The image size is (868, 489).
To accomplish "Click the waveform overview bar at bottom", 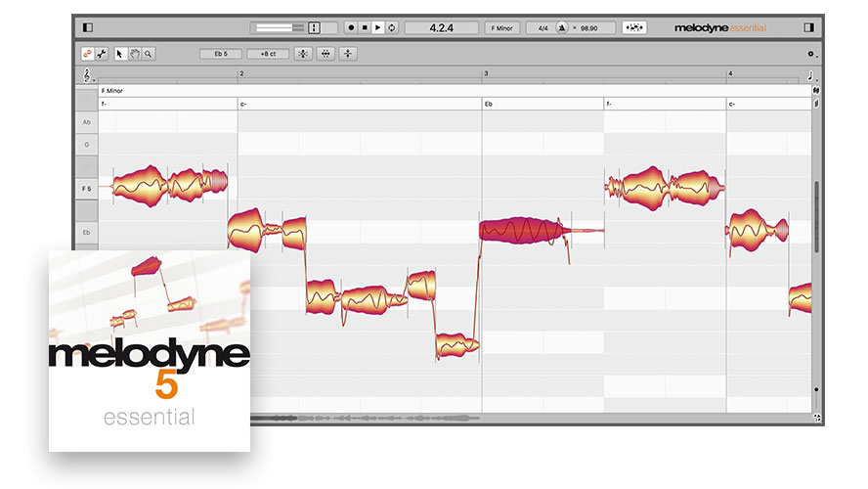I will click(366, 419).
